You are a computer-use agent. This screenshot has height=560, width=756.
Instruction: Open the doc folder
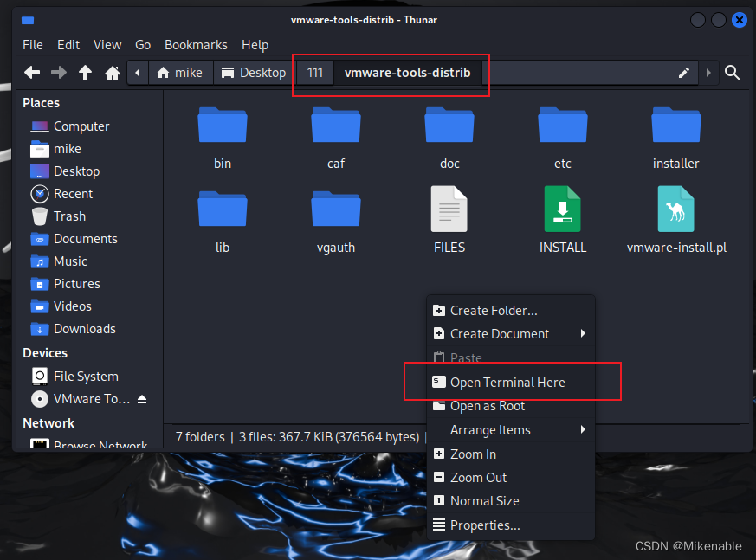[449, 138]
